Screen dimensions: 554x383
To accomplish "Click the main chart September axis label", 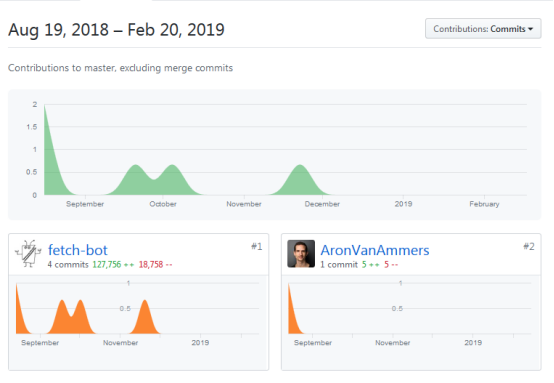I will click(x=85, y=204).
